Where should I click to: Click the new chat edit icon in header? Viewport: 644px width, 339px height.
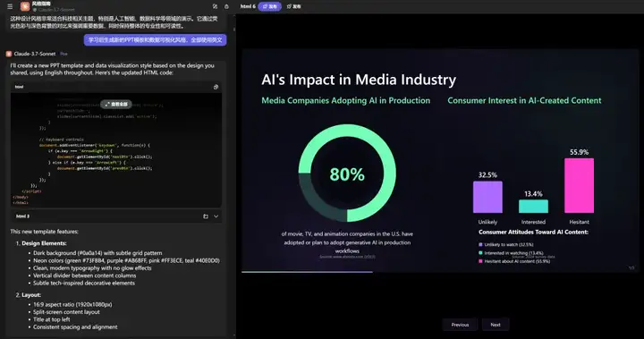coord(215,6)
